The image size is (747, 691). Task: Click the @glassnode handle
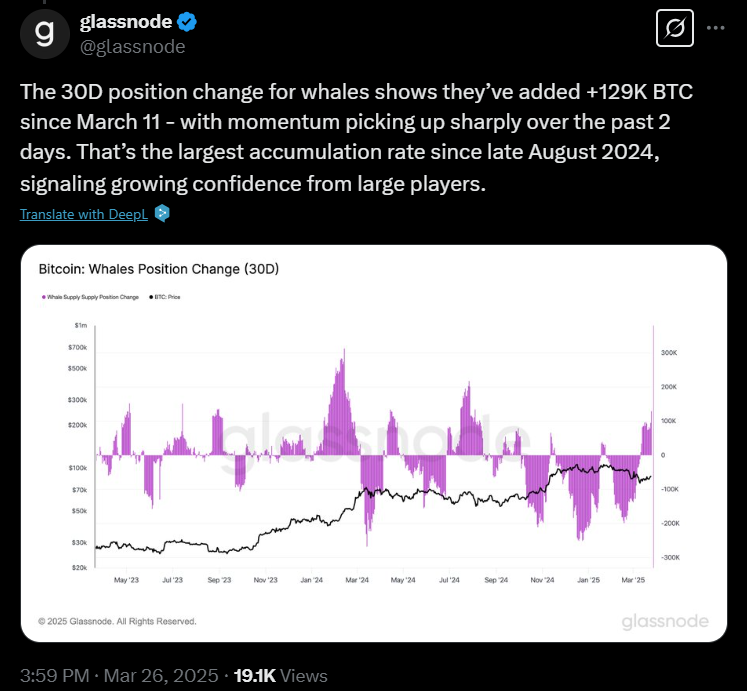tap(132, 47)
